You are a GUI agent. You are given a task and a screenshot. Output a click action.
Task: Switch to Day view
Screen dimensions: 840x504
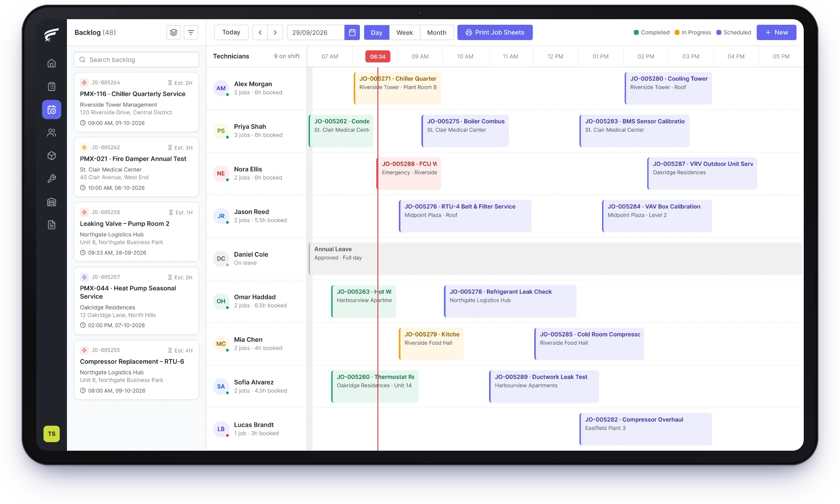coord(377,32)
